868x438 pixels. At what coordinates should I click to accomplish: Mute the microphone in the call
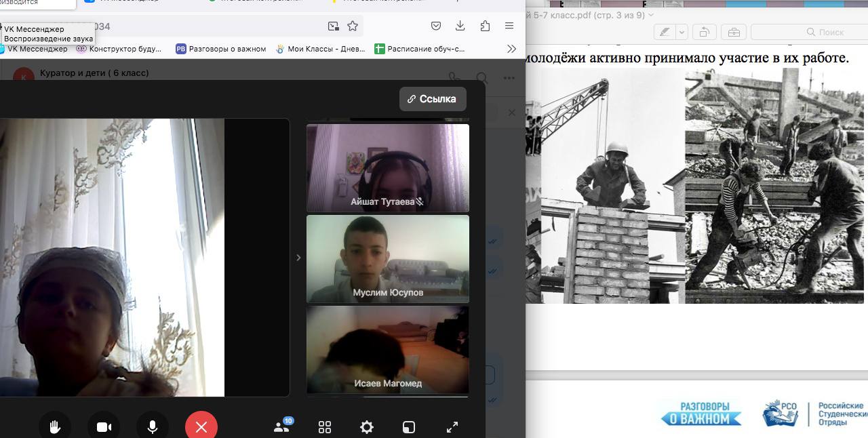[x=153, y=426]
